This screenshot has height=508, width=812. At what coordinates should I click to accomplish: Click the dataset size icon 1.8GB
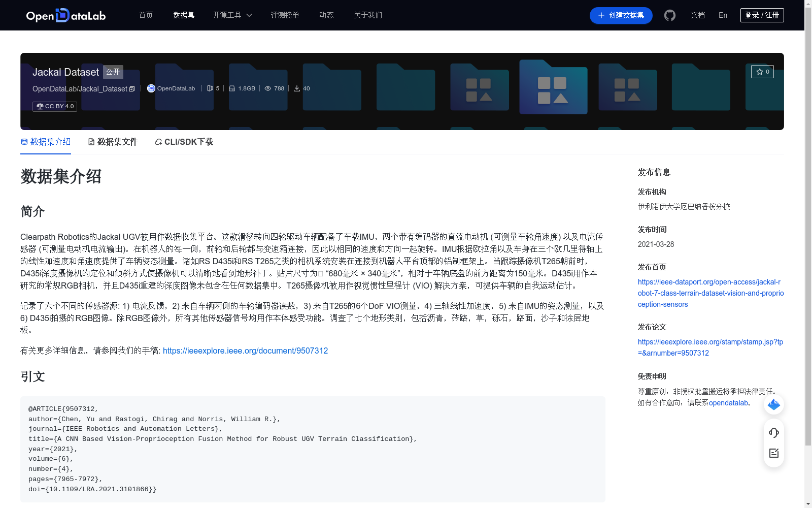pyautogui.click(x=232, y=88)
